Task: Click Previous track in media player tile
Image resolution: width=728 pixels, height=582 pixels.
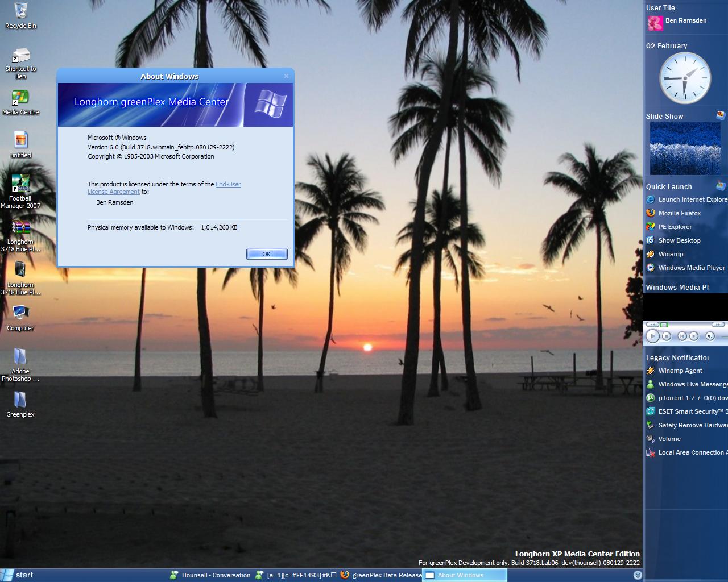Action: point(682,336)
